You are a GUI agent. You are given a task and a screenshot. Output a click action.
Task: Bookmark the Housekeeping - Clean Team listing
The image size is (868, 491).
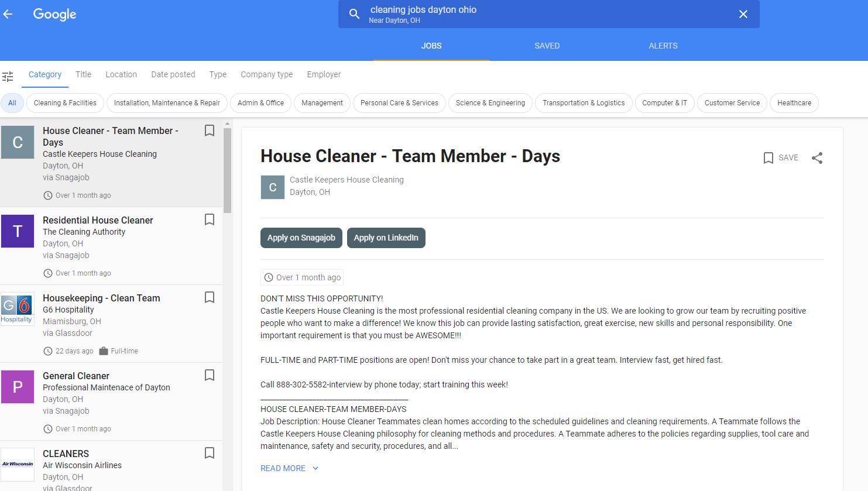coord(209,297)
